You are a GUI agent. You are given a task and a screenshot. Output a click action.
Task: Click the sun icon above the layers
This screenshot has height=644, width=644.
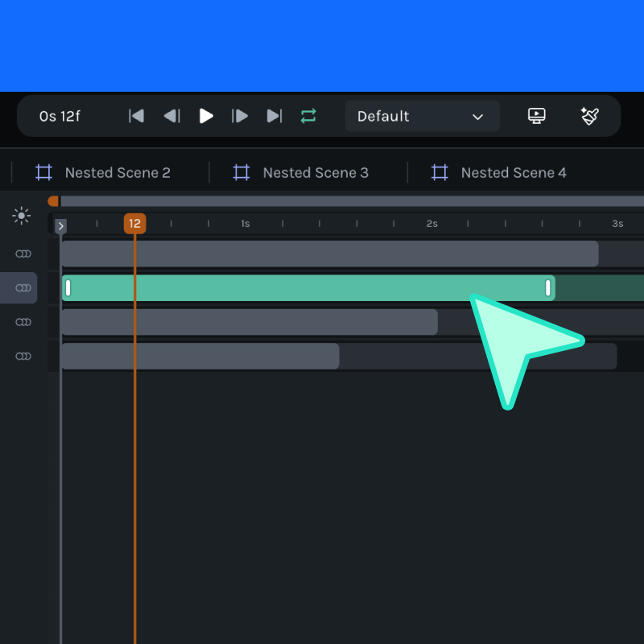pyautogui.click(x=22, y=215)
